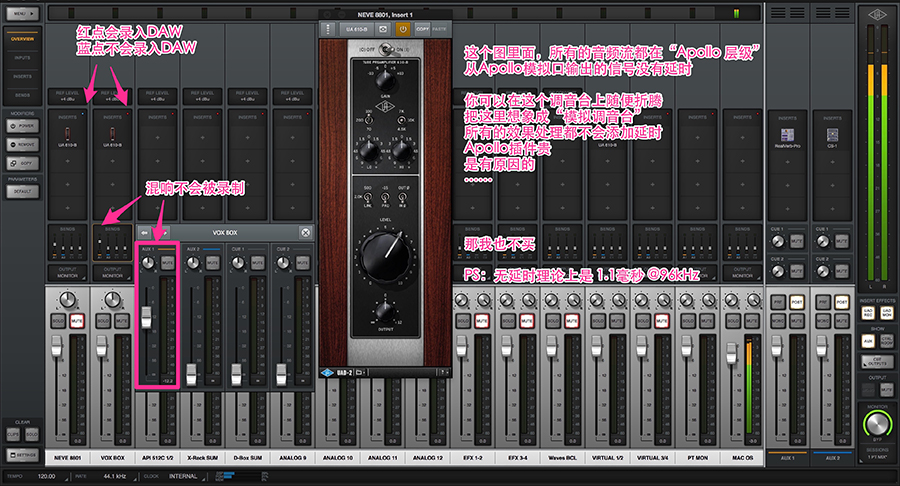Set AUX 2 send to POST
Screen dimensions: 900x486
click(841, 302)
